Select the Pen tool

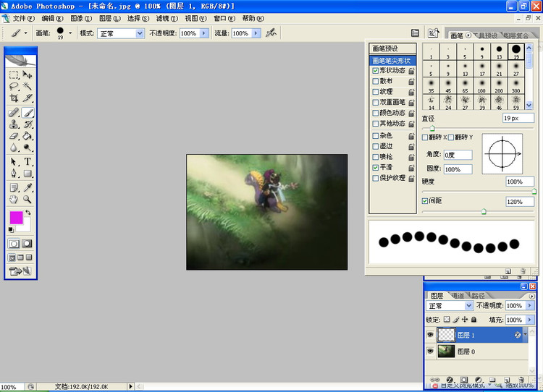click(x=14, y=174)
